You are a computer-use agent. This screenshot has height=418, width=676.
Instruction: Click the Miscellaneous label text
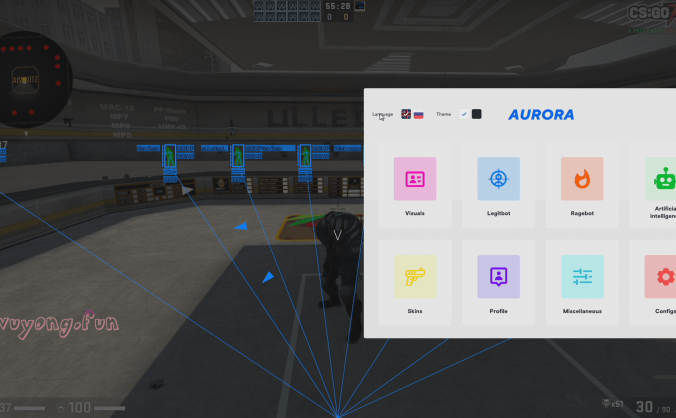[x=582, y=311]
